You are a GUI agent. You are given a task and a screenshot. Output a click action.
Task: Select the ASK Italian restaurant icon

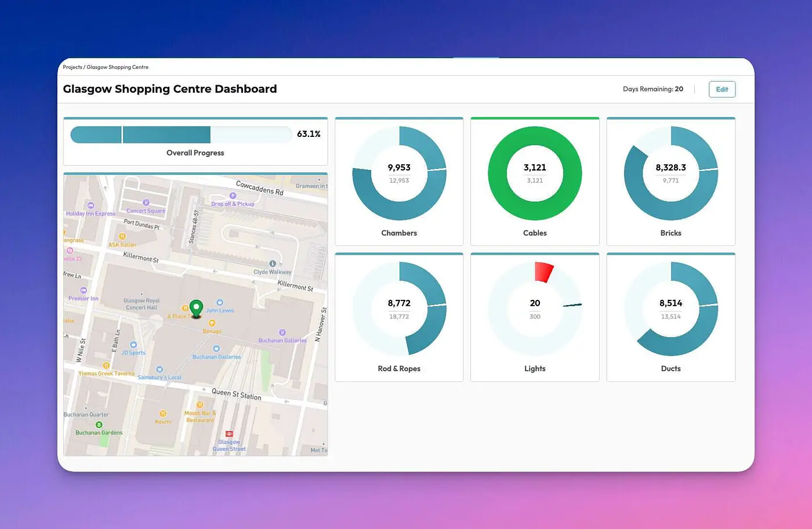click(x=122, y=237)
